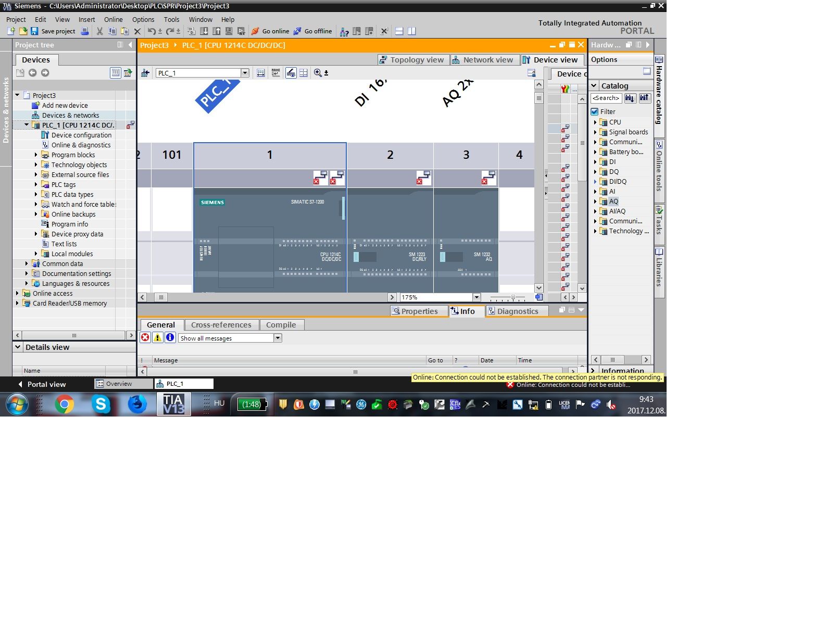Toggle the Filter checkbox in Catalog

coord(595,111)
